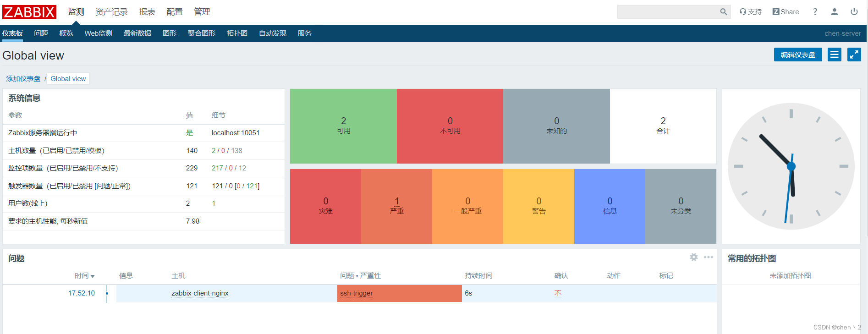Open the zabbix-client-nginx host link
The width and height of the screenshot is (868, 334).
tap(200, 293)
